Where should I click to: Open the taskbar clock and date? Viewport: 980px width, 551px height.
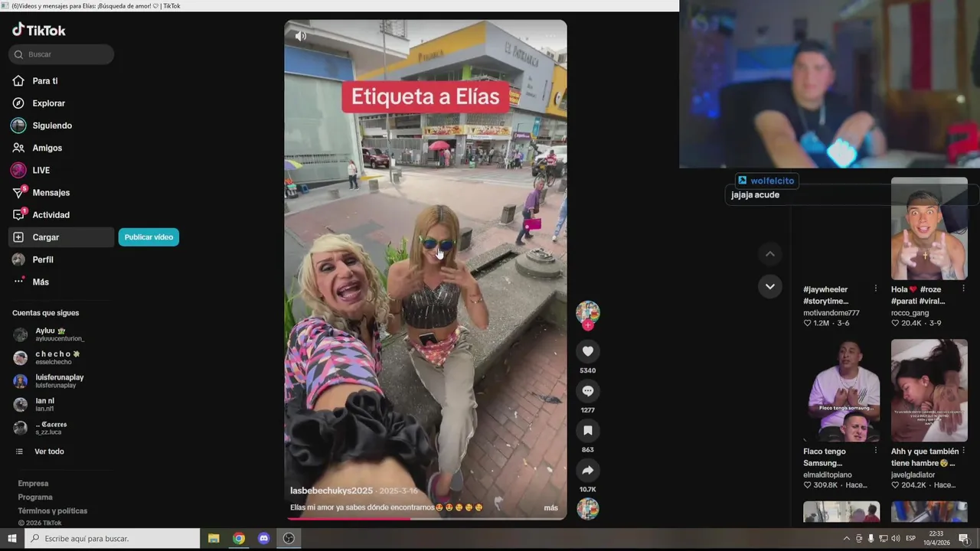(x=936, y=539)
